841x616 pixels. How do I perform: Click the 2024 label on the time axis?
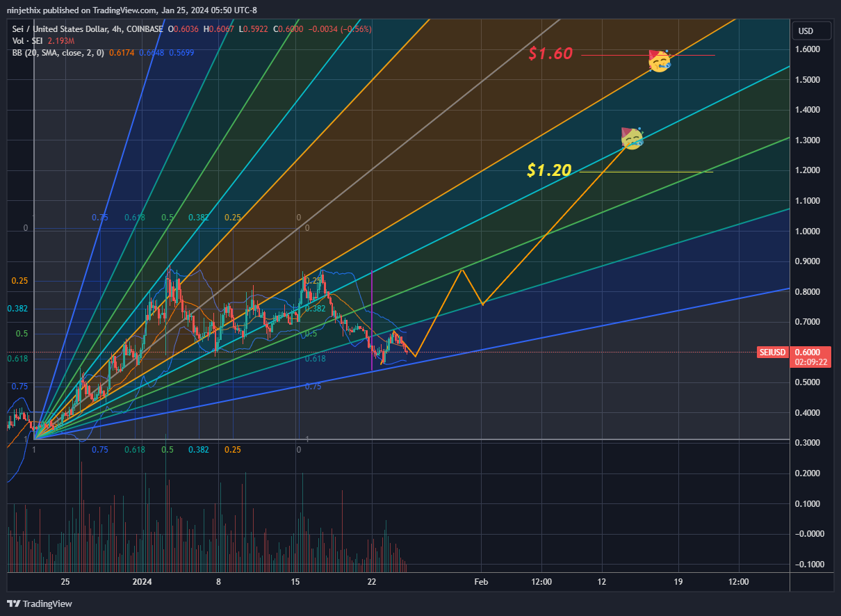tap(142, 581)
